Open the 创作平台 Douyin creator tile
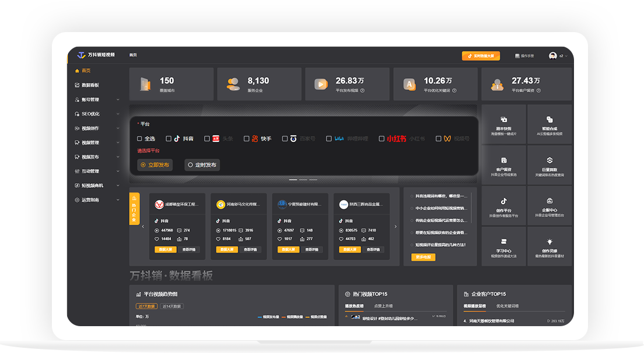The width and height of the screenshot is (644, 353). point(503,206)
